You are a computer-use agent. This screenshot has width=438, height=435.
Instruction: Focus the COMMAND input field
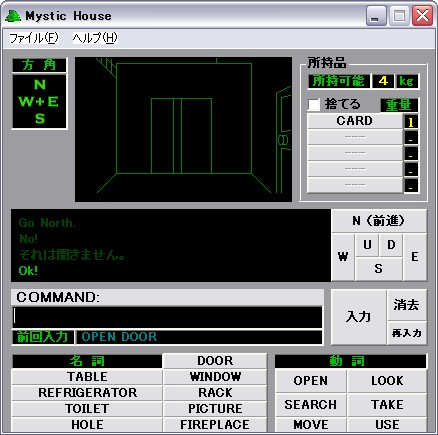click(x=167, y=317)
